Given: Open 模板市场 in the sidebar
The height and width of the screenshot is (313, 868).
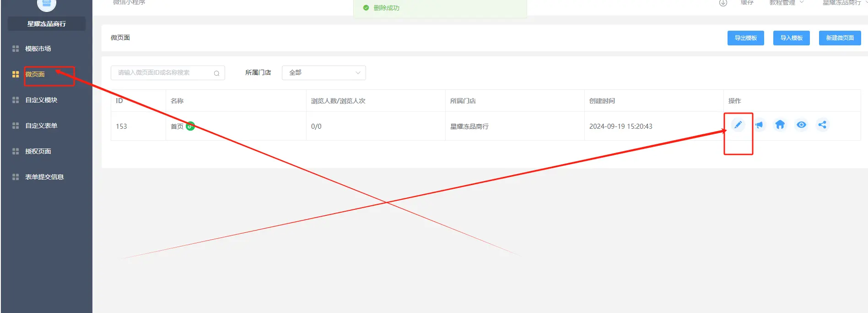Looking at the screenshot, I should point(38,49).
